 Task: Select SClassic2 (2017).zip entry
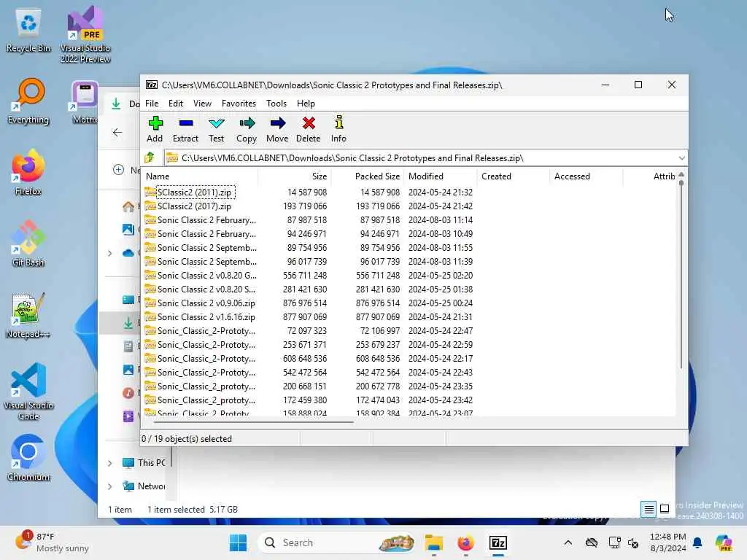[194, 206]
